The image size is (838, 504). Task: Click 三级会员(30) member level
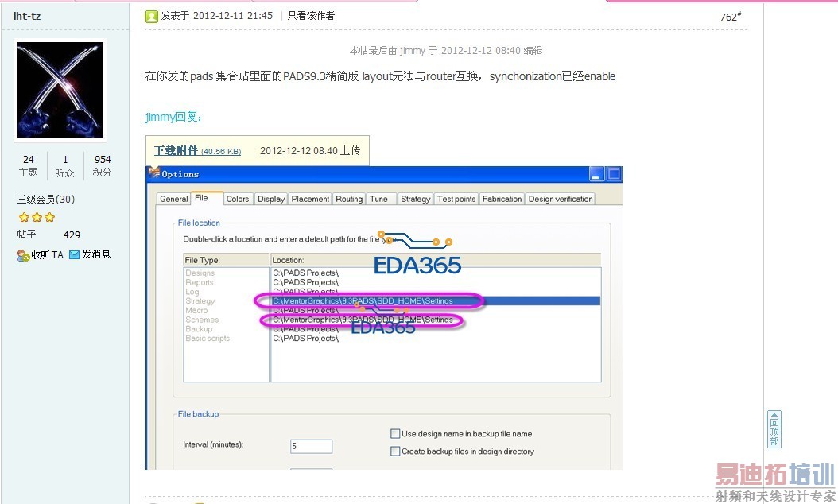[46, 200]
